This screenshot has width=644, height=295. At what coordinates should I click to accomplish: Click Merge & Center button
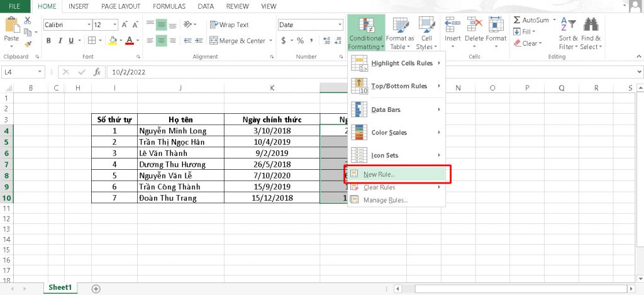pyautogui.click(x=238, y=41)
